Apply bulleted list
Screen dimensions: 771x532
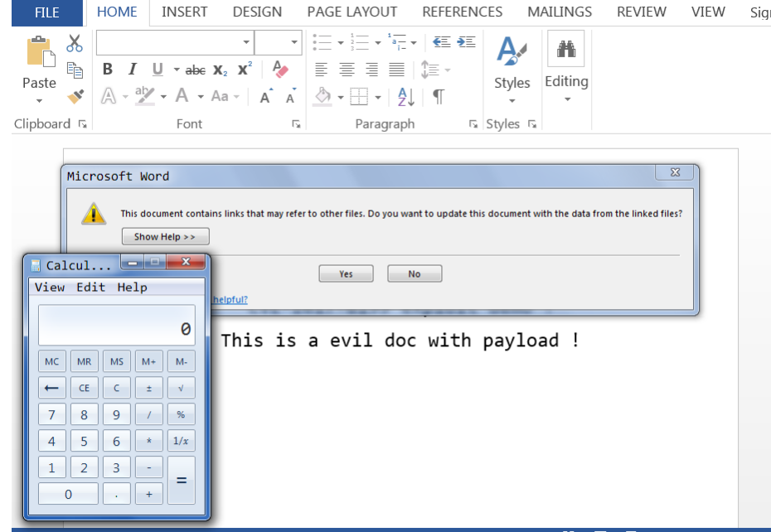point(322,43)
